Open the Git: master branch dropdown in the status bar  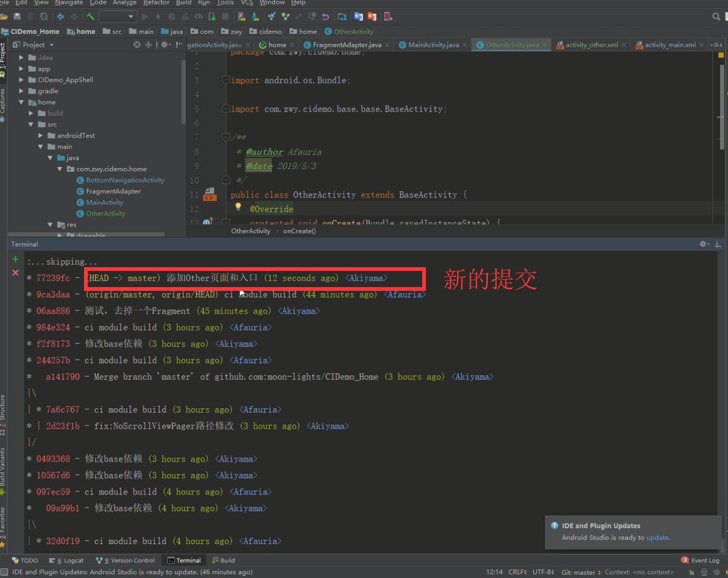[580, 572]
